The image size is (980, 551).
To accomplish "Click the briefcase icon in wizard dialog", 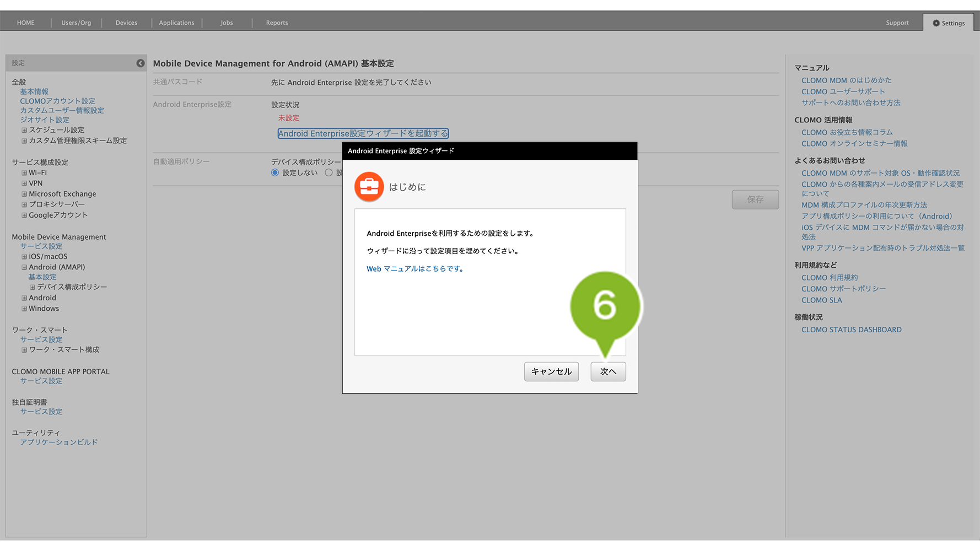I will point(369,187).
